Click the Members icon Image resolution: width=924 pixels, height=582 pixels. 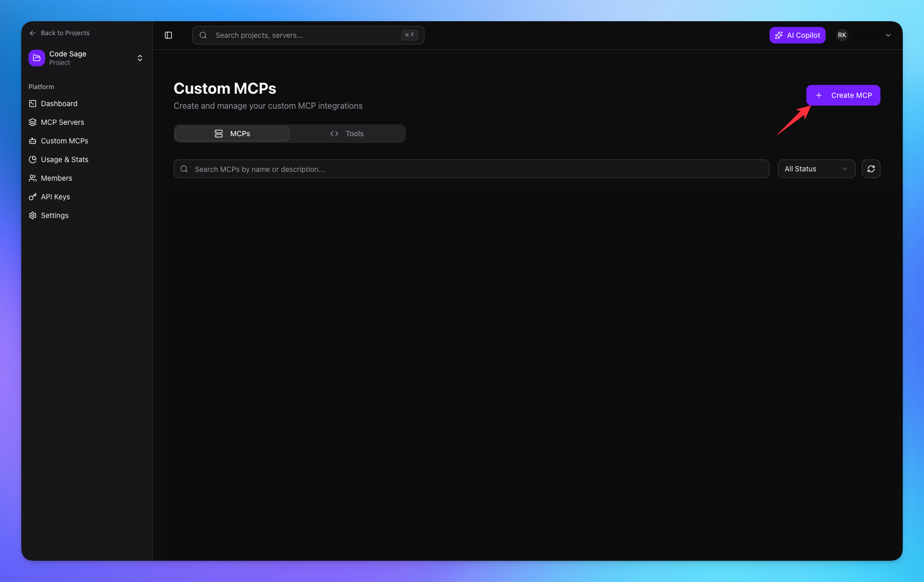[33, 178]
